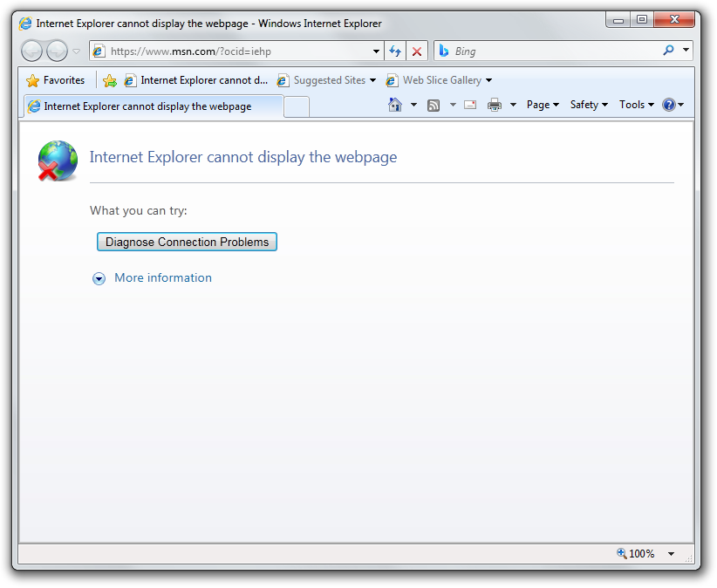The image size is (717, 588).
Task: Open Suggested Sites favorite
Action: click(x=326, y=80)
